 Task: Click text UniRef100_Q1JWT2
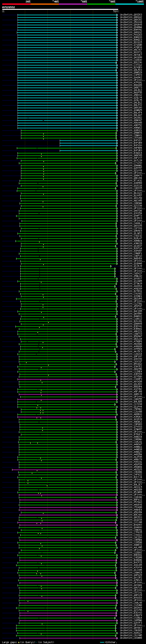131,233
